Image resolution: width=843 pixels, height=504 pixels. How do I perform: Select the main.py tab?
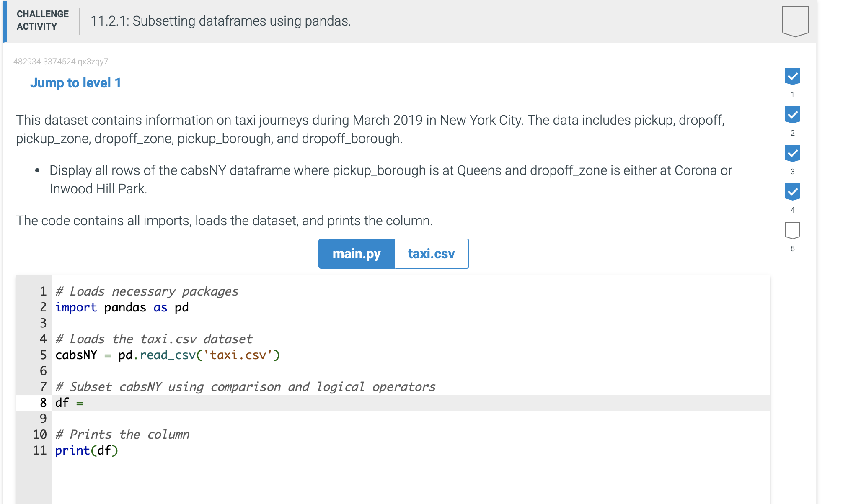(x=357, y=253)
